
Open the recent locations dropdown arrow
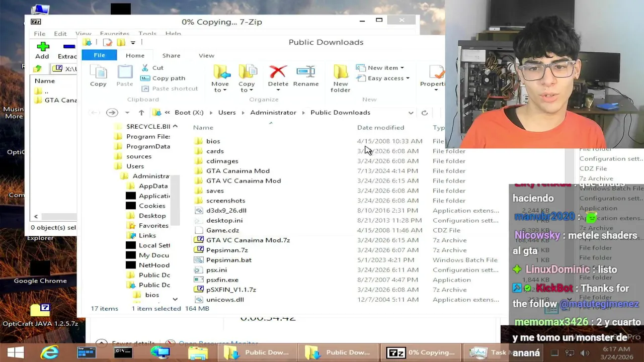pyautogui.click(x=127, y=113)
